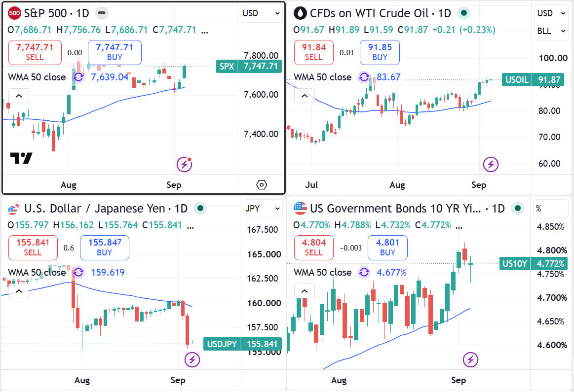This screenshot has width=574, height=392.
Task: Click the 7,747.71 SELL button
Action: 35,52
